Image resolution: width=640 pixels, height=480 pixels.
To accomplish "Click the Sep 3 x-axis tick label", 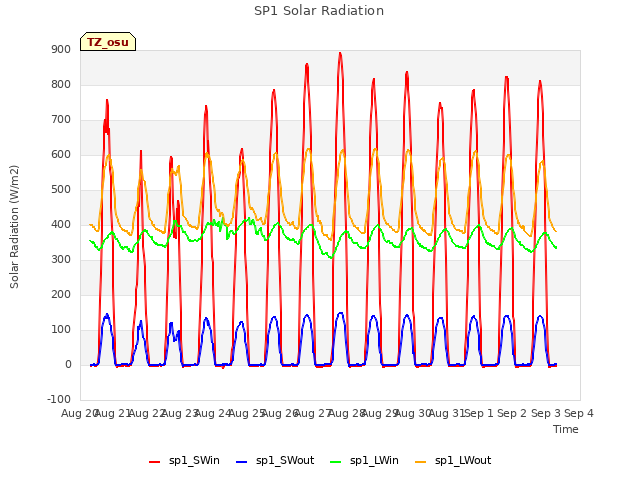I will (x=546, y=414).
